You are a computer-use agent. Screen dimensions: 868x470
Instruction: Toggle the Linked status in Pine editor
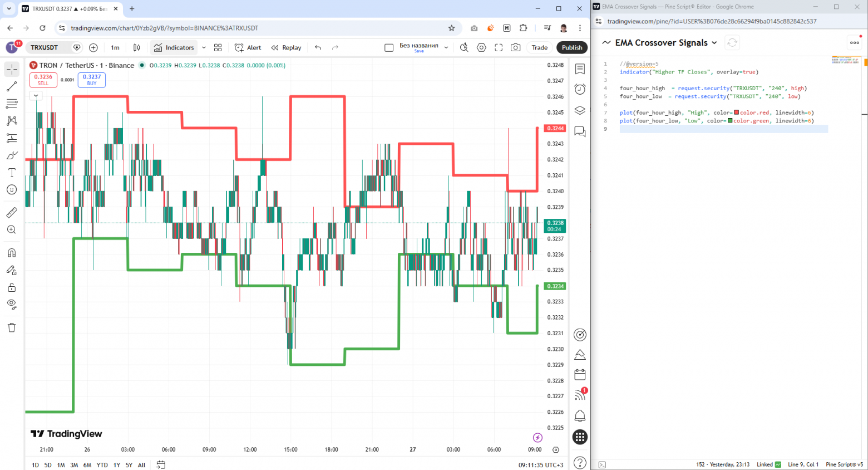768,464
